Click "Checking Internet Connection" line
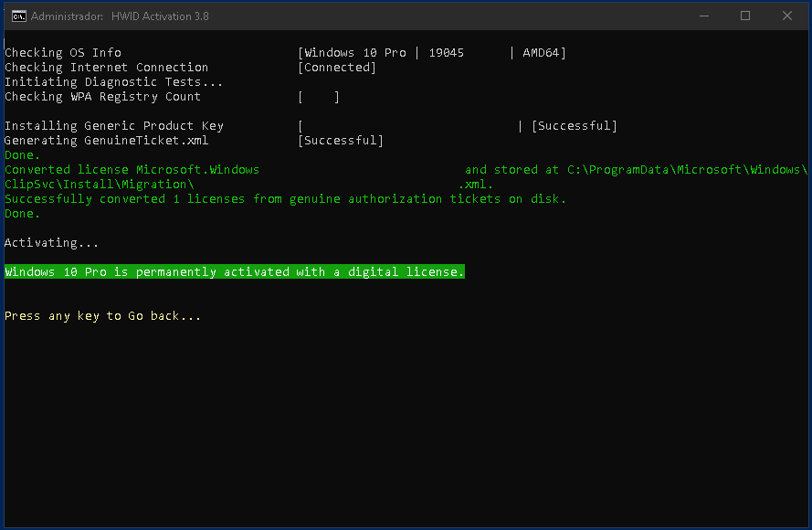The width and height of the screenshot is (812, 530). click(107, 68)
